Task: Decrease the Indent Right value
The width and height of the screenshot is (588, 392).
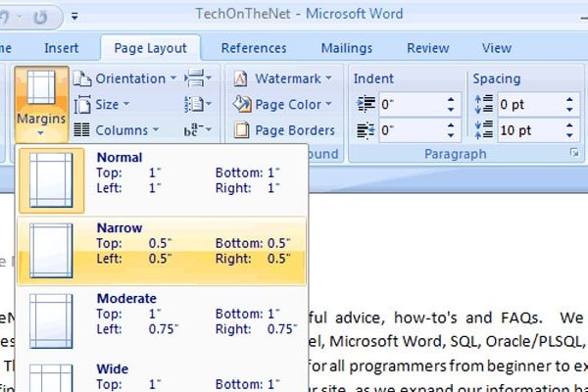Action: pyautogui.click(x=451, y=135)
